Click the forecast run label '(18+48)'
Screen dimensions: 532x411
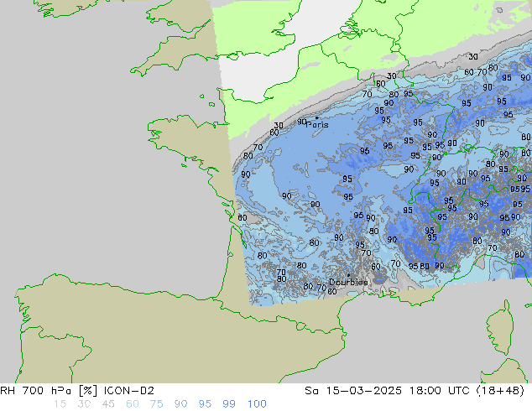(500, 391)
